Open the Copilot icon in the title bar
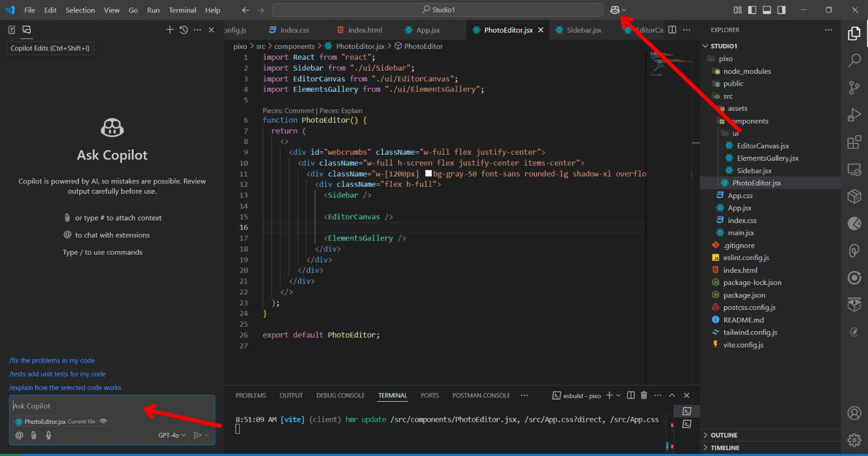 click(x=615, y=10)
